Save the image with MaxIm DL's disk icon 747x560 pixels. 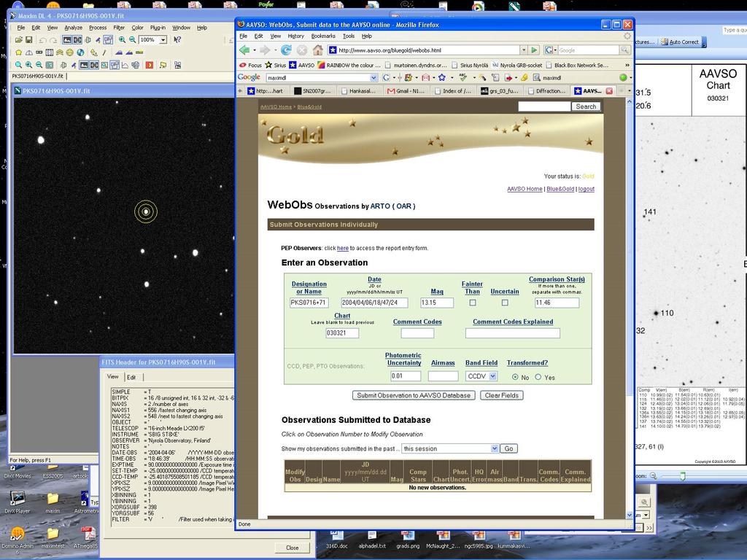(x=28, y=39)
